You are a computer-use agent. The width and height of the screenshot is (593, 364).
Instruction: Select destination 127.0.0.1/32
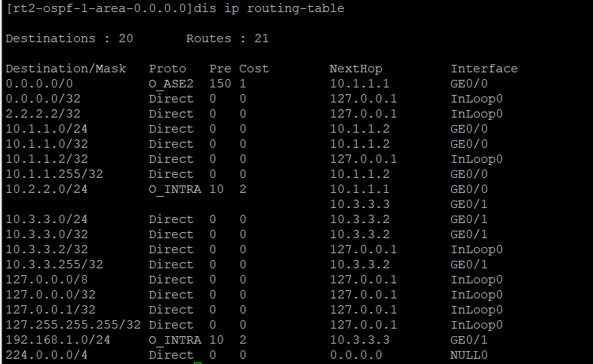click(x=51, y=310)
